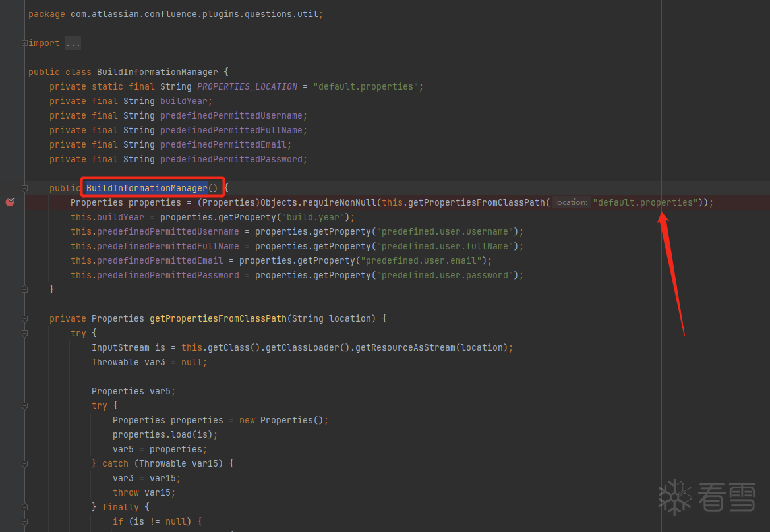Viewport: 770px width, 532px height.
Task: Click the "predefined.user.fullName" string literal
Action: 445,246
